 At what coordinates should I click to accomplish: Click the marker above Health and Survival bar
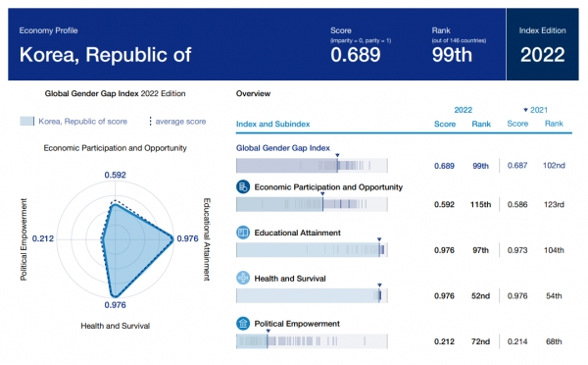[379, 286]
